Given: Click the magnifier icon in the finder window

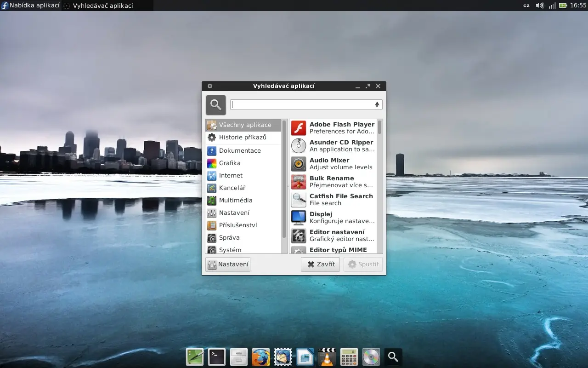Looking at the screenshot, I should pos(215,104).
